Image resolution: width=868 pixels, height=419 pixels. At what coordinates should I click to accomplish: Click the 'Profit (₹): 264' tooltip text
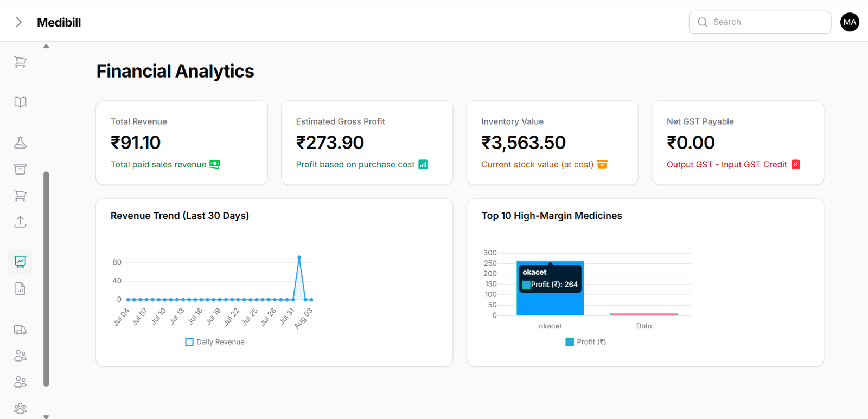coord(554,284)
